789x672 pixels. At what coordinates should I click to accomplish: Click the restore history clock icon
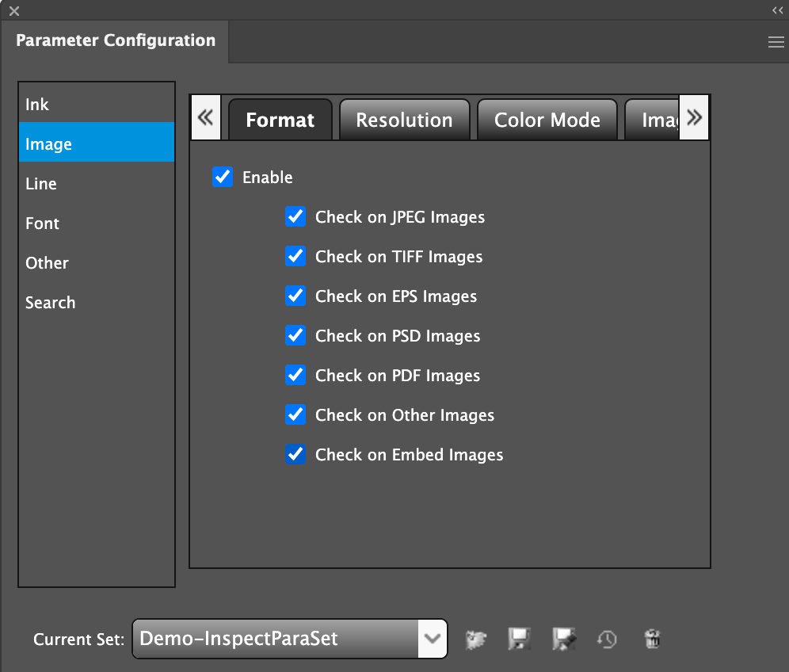click(x=608, y=639)
